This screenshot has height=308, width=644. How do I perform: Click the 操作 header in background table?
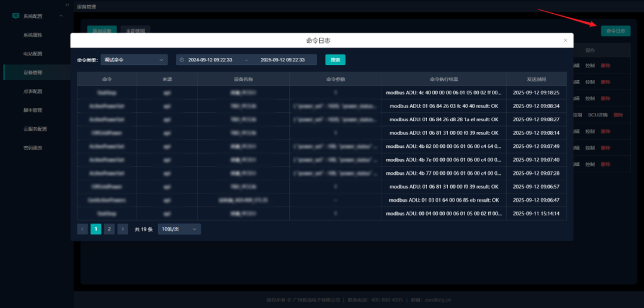pos(590,51)
